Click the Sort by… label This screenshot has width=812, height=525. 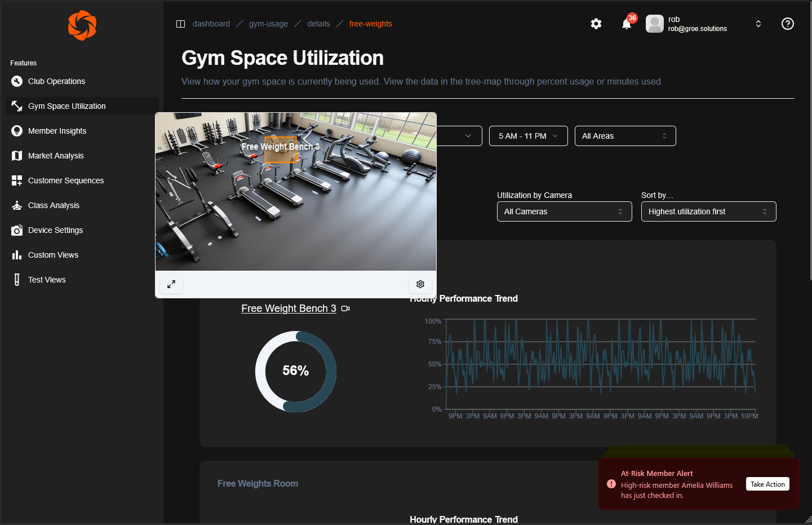(x=657, y=195)
